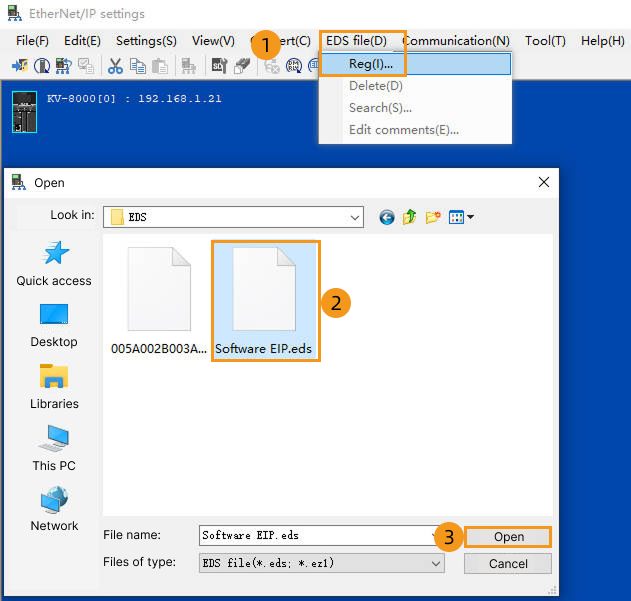Image resolution: width=631 pixels, height=601 pixels.
Task: Browse This PC location
Action: (x=54, y=448)
